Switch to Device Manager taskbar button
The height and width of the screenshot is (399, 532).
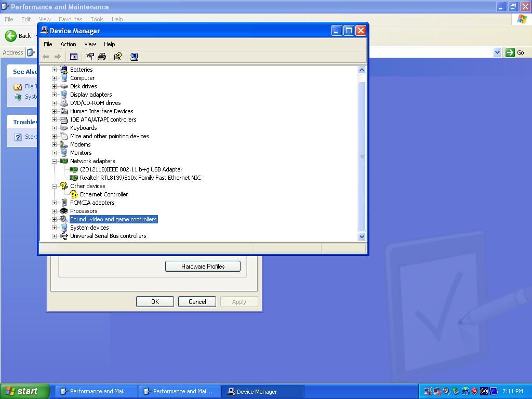[263, 392]
